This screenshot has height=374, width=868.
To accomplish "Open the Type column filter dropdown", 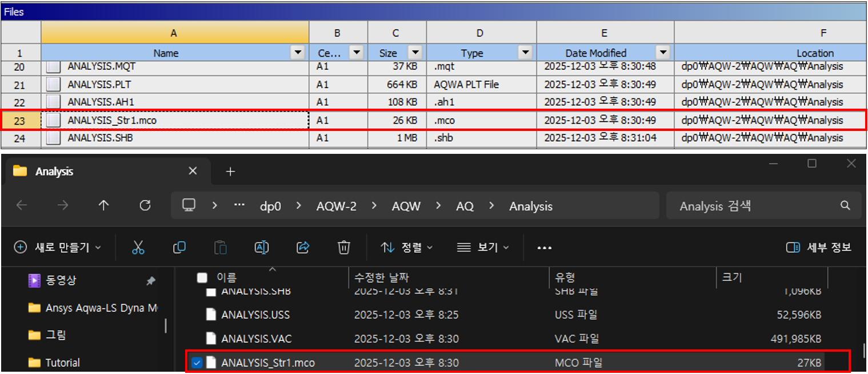I will pyautogui.click(x=525, y=53).
